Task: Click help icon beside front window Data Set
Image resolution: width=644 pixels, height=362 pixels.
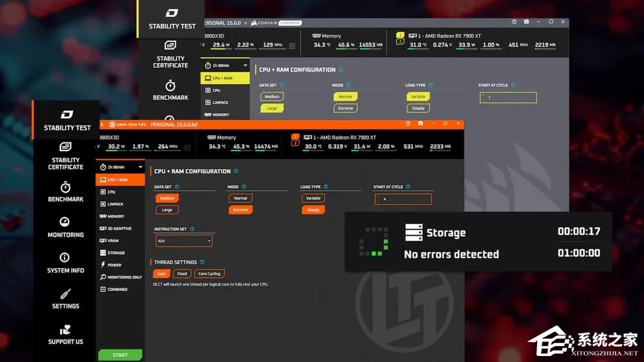Action: click(177, 187)
